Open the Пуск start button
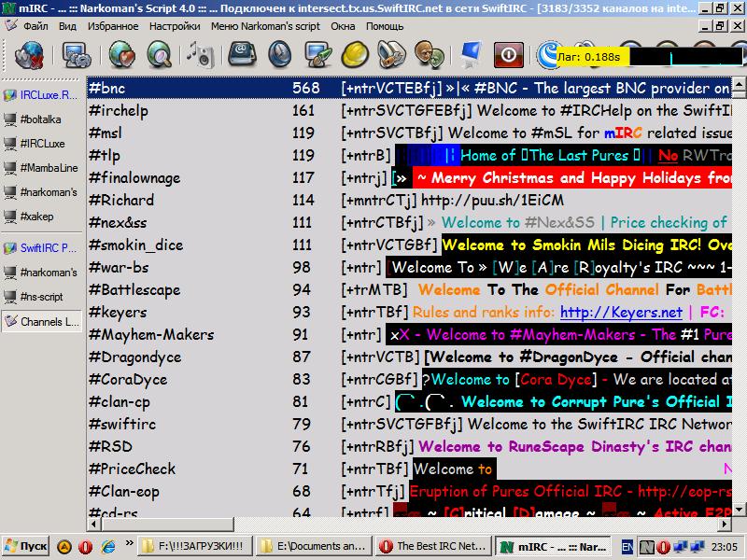This screenshot has height=560, width=747. point(26,546)
